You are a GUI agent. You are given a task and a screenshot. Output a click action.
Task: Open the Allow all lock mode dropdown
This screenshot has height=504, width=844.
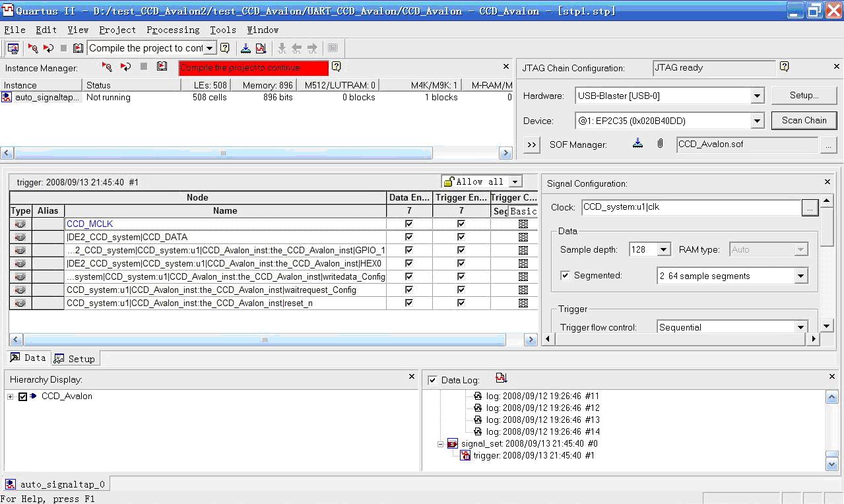(x=515, y=181)
